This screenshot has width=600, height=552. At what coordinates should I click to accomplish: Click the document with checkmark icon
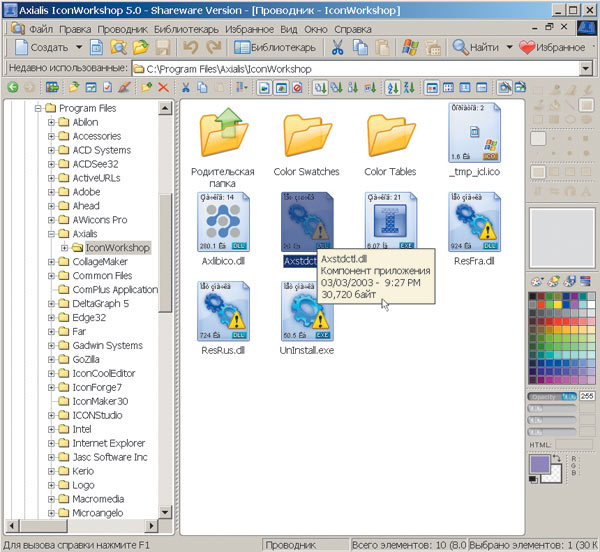108,88
